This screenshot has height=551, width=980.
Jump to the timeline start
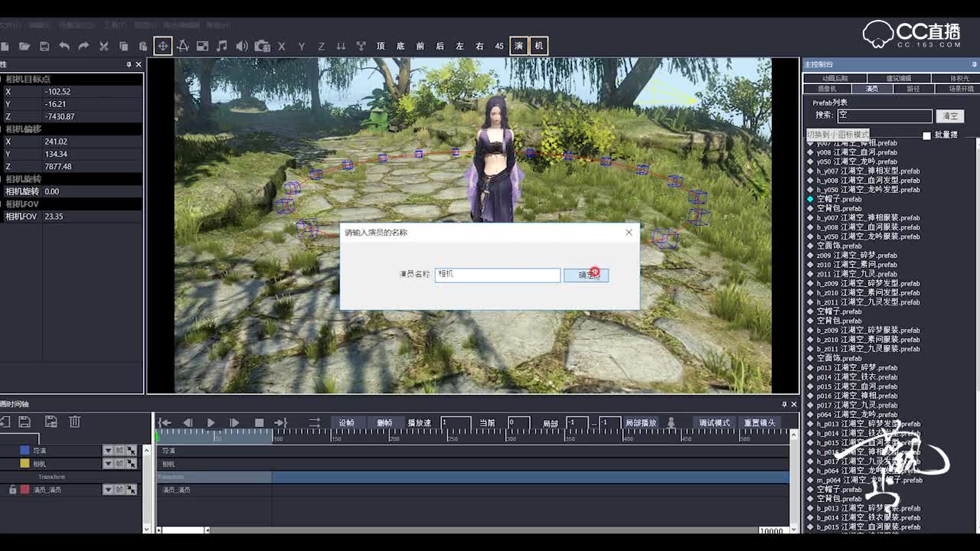[x=165, y=422]
